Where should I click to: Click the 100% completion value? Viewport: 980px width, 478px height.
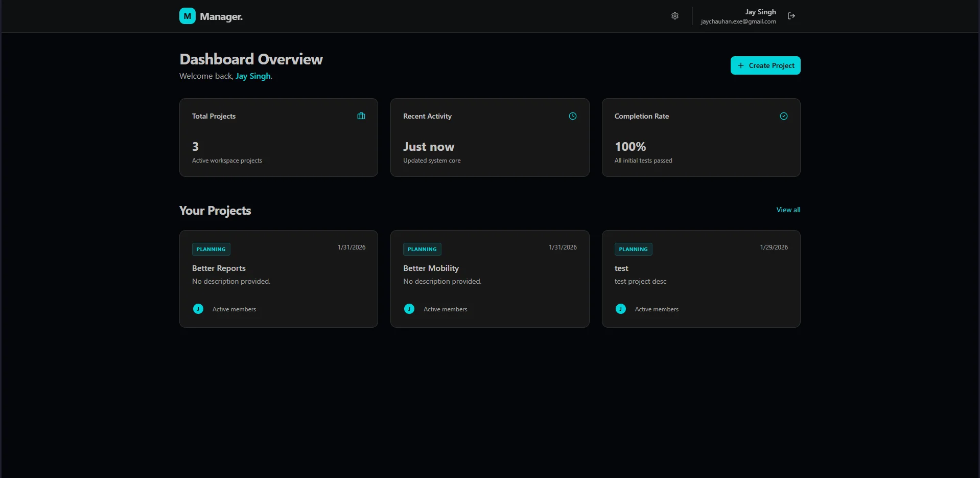(630, 147)
